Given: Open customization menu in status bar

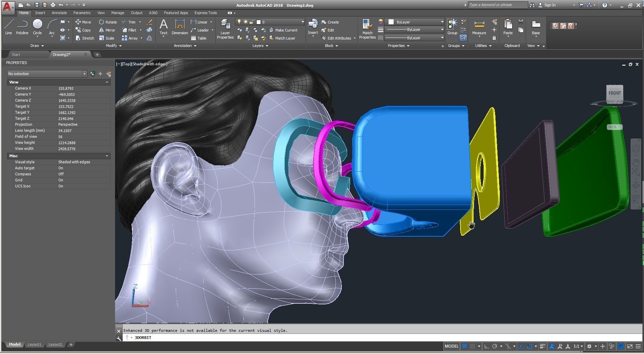Looking at the screenshot, I should pyautogui.click(x=638, y=346).
